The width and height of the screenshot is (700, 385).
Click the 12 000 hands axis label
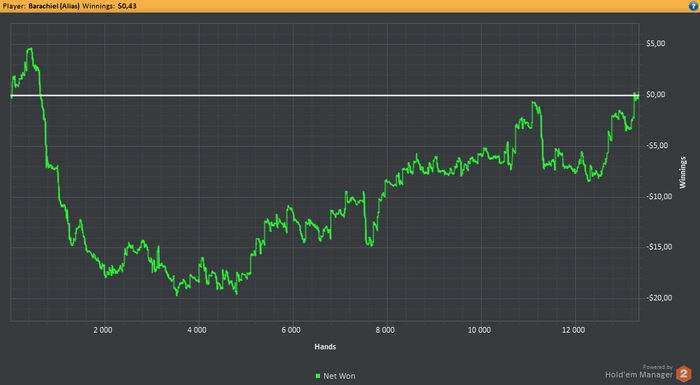point(573,330)
